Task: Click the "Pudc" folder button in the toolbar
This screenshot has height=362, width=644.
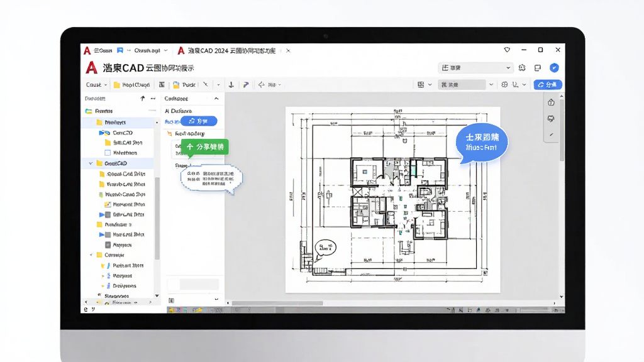Action: coord(184,85)
